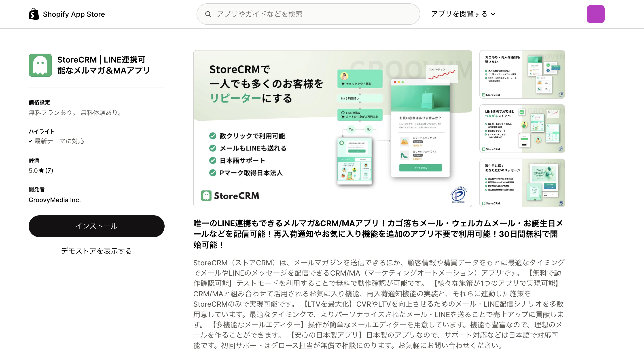Click the star rating icon next to 5.0
The width and height of the screenshot is (644, 352).
point(42,170)
